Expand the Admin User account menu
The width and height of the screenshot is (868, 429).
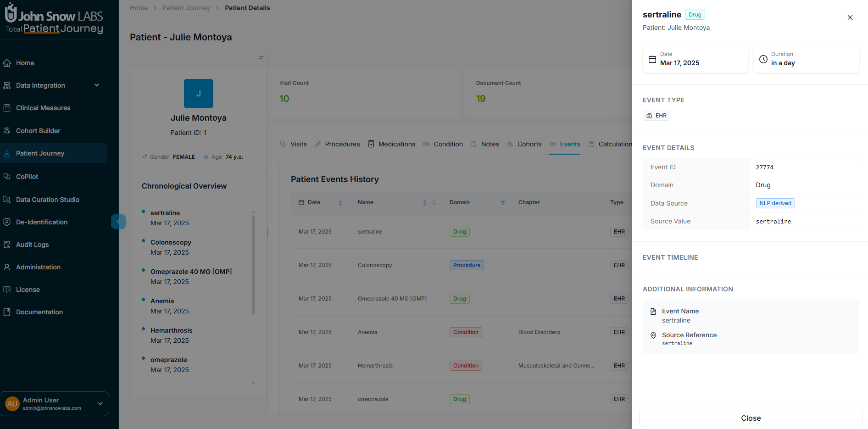point(100,404)
